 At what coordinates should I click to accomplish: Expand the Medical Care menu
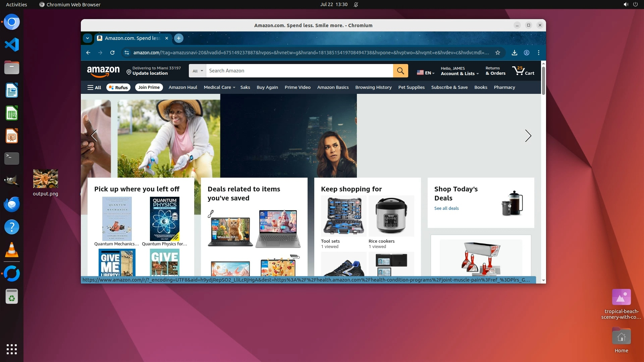coord(219,87)
